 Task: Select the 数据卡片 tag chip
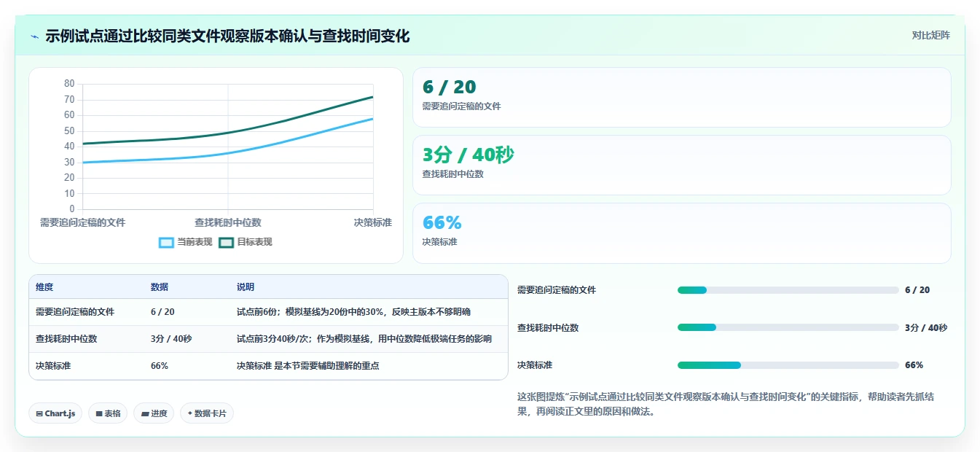point(207,413)
